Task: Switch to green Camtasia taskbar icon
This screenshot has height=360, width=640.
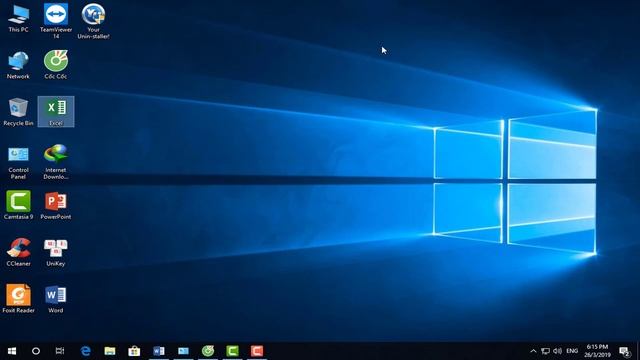Action: [232, 351]
